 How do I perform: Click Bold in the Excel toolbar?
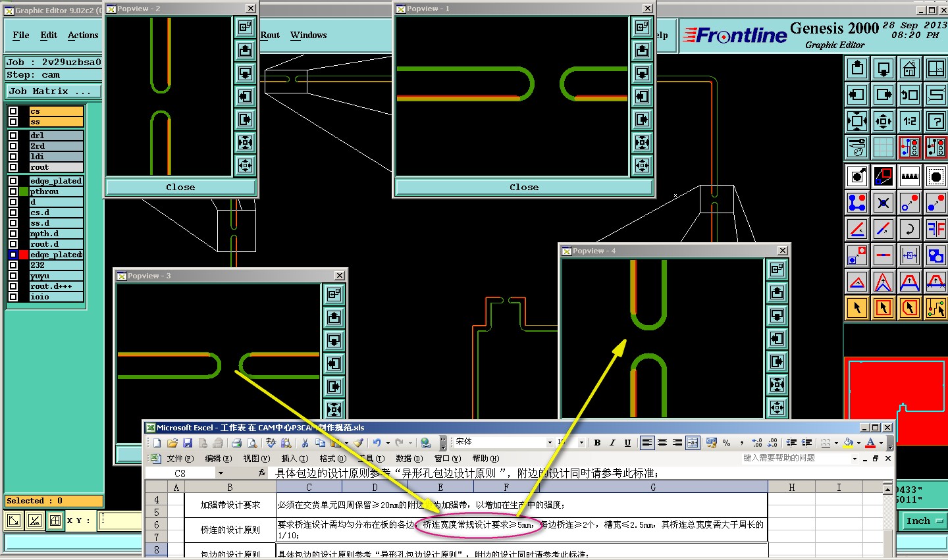(x=597, y=443)
